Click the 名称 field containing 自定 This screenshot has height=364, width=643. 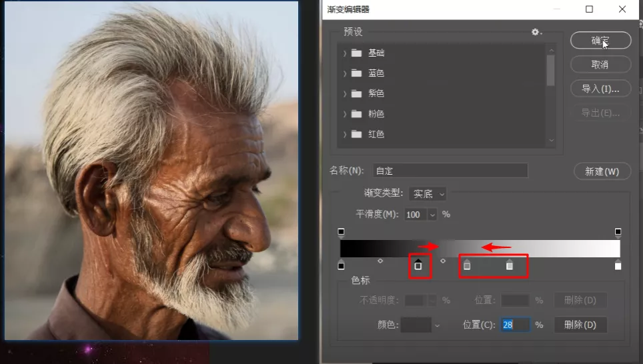pos(450,171)
